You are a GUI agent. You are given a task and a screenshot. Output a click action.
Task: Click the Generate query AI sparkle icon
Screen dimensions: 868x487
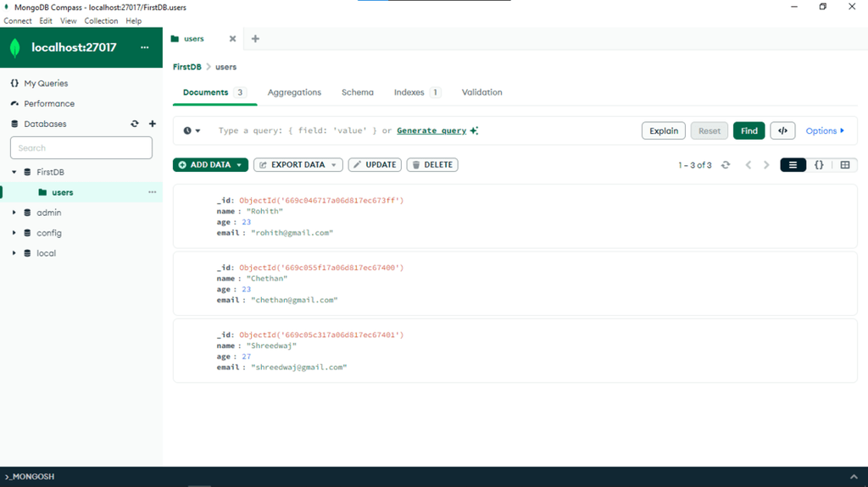474,130
